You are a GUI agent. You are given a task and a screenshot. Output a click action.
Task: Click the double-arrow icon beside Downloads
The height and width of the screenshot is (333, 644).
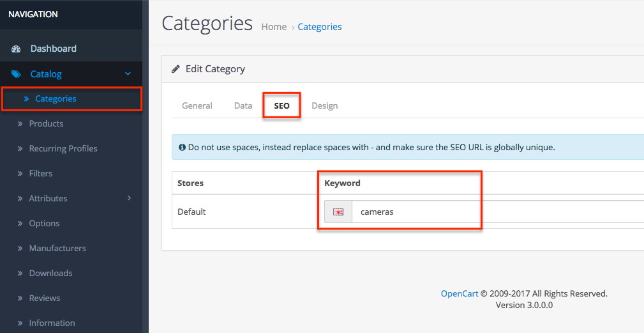coord(20,273)
